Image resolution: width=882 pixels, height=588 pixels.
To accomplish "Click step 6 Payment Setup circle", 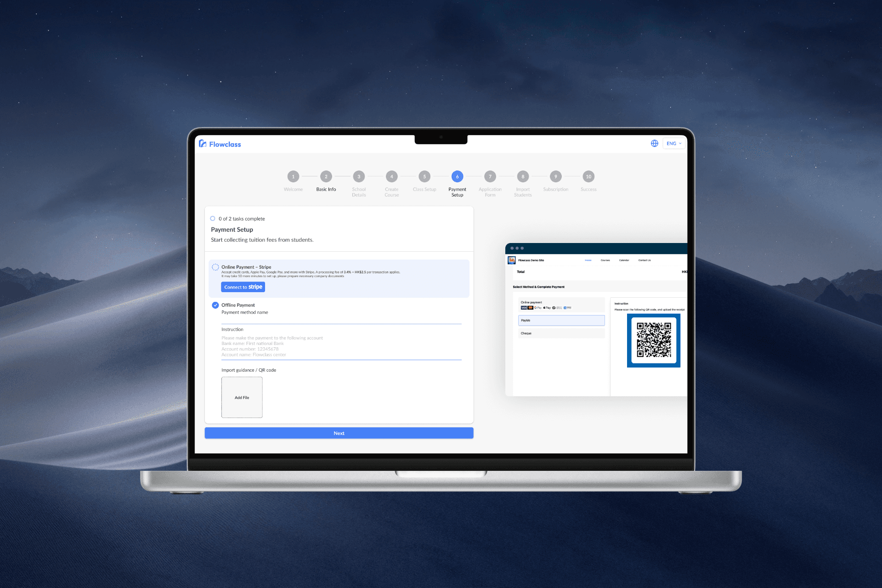I will [x=457, y=176].
